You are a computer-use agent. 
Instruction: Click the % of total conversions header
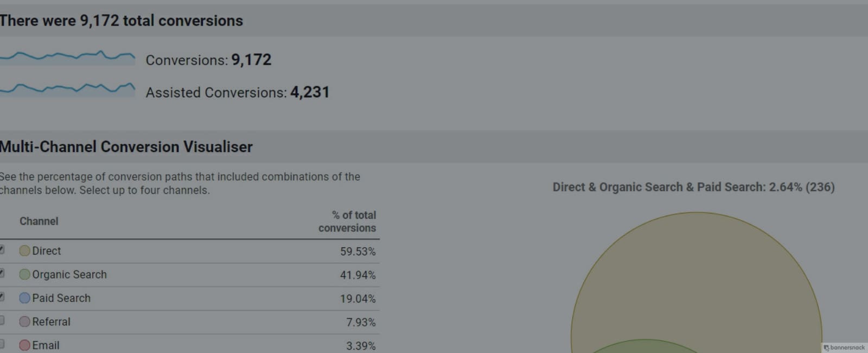pyautogui.click(x=347, y=222)
